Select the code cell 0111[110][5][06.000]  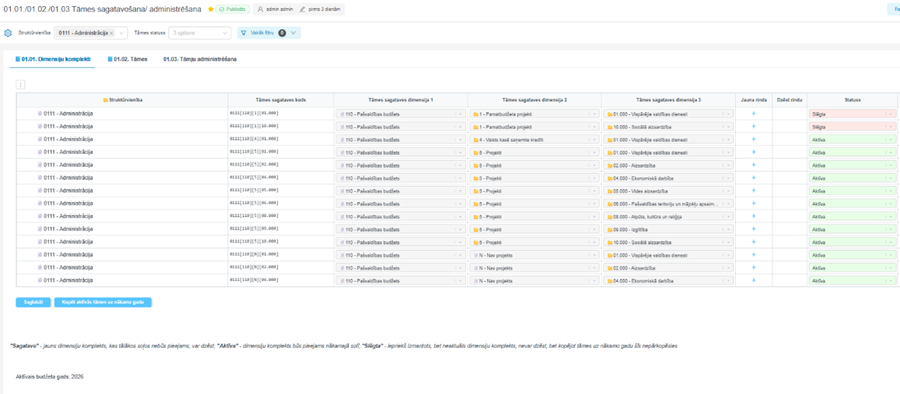[x=281, y=203]
